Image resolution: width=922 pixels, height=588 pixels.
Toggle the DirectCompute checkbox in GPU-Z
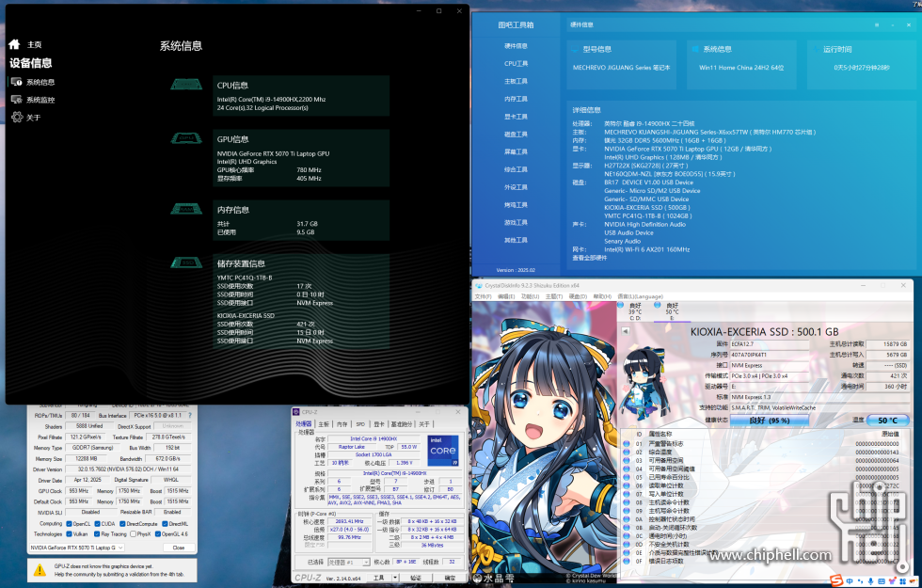122,523
